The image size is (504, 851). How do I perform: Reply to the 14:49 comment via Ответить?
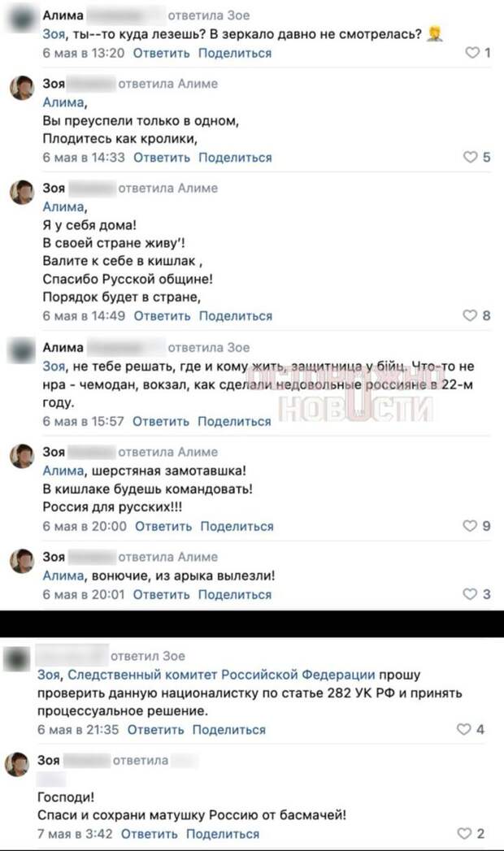point(163,316)
